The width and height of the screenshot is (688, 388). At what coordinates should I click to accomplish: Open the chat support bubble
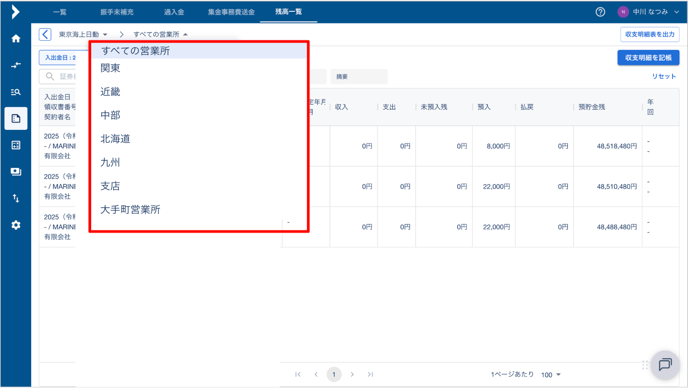pyautogui.click(x=665, y=364)
